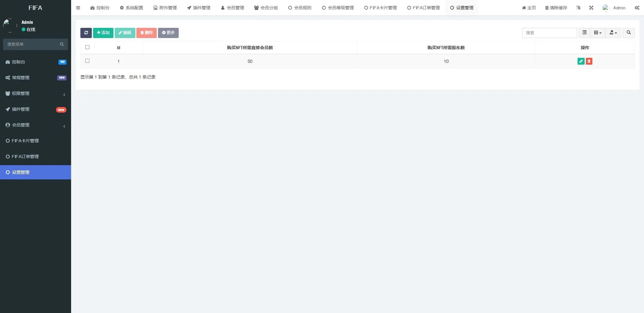This screenshot has width=644, height=313.
Task: Click the hot badge beside 控制台
Action: (62, 62)
